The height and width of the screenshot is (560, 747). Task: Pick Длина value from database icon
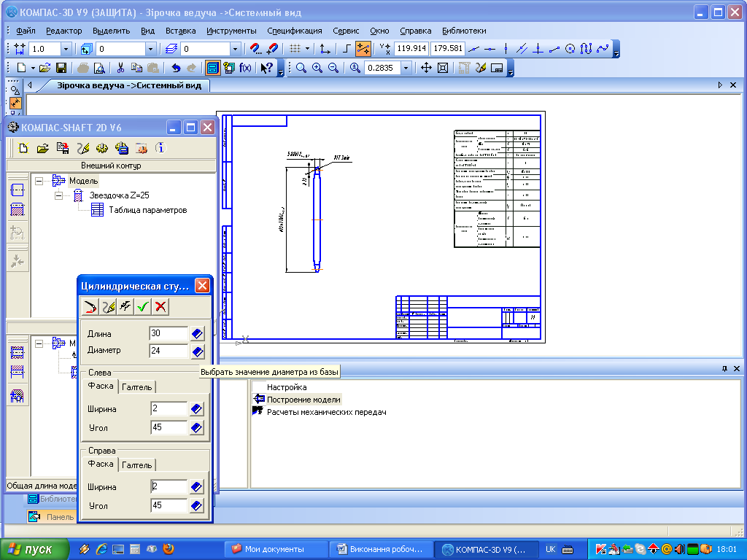point(197,334)
